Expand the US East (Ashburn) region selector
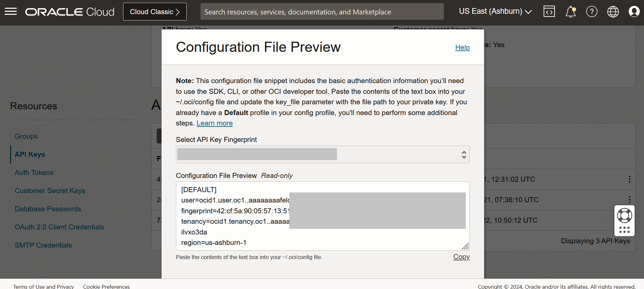644x289 pixels. pyautogui.click(x=495, y=11)
